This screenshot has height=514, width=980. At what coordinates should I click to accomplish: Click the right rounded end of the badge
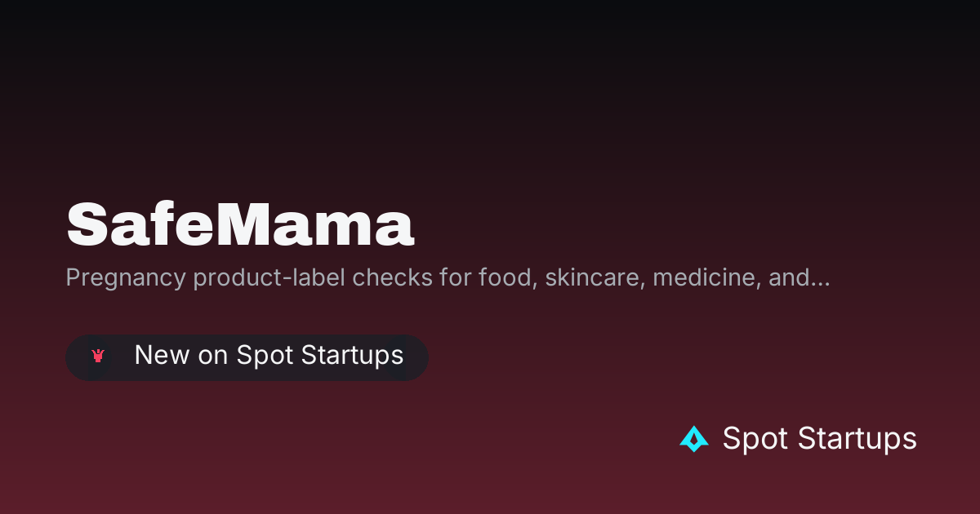(417, 357)
